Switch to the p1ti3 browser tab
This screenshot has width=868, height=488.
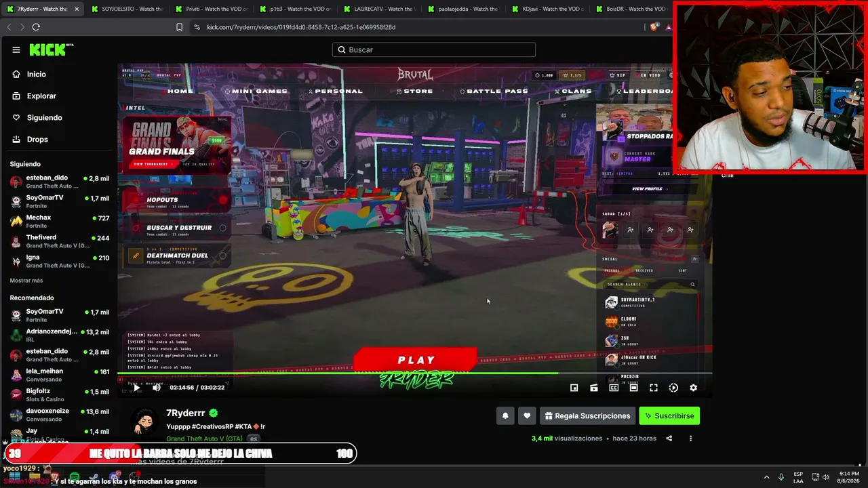coord(294,9)
